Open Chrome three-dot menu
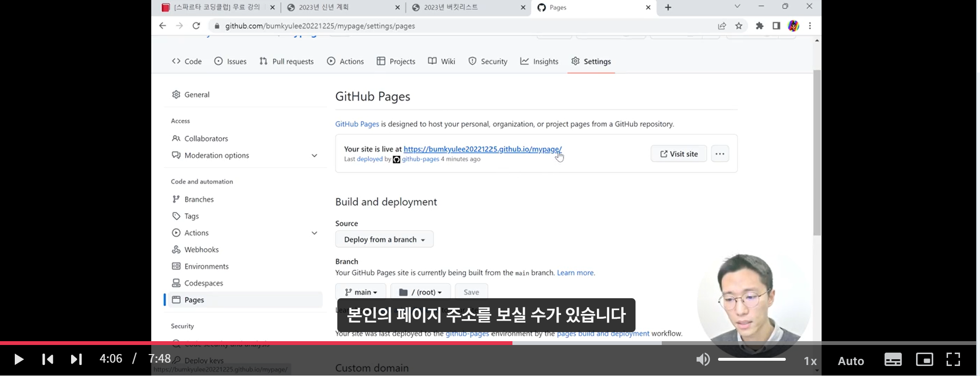This screenshot has width=980, height=376. tap(810, 26)
